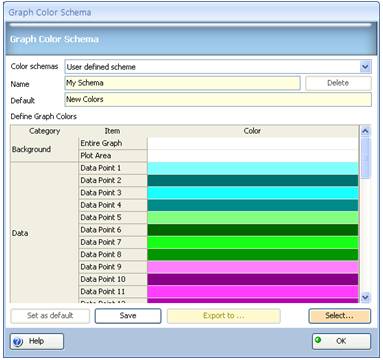
Task: Save the color schema
Action: 128,316
